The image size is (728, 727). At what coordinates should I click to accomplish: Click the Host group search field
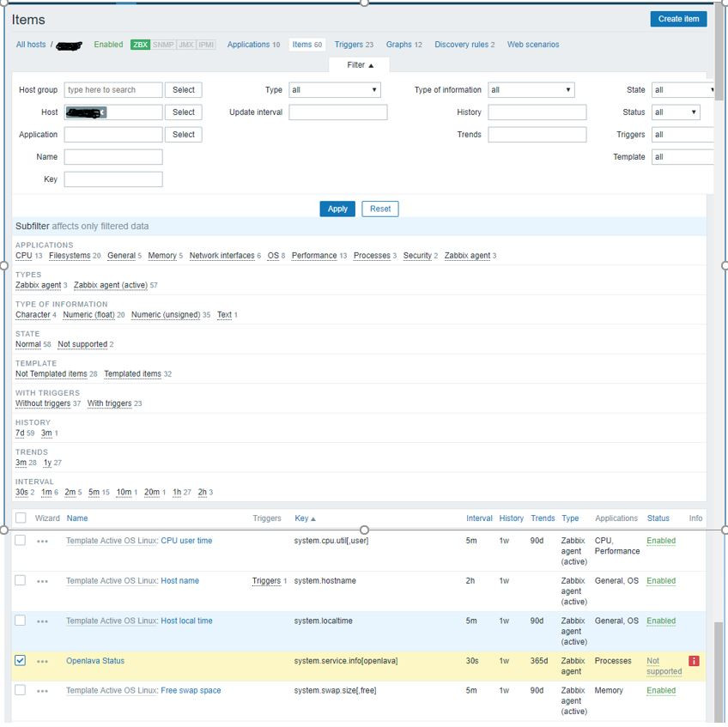click(113, 89)
